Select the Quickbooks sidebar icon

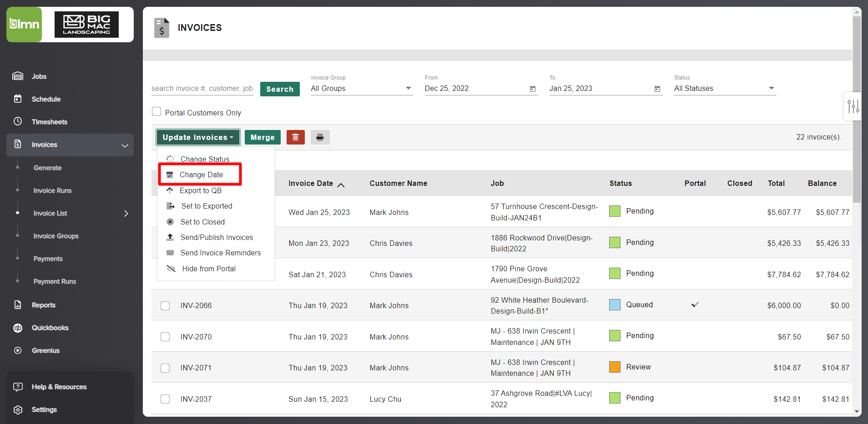[x=17, y=328]
